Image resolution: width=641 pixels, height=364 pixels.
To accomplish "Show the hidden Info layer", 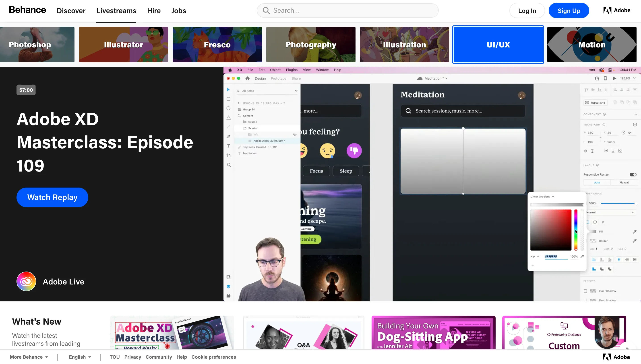I will (x=295, y=135).
